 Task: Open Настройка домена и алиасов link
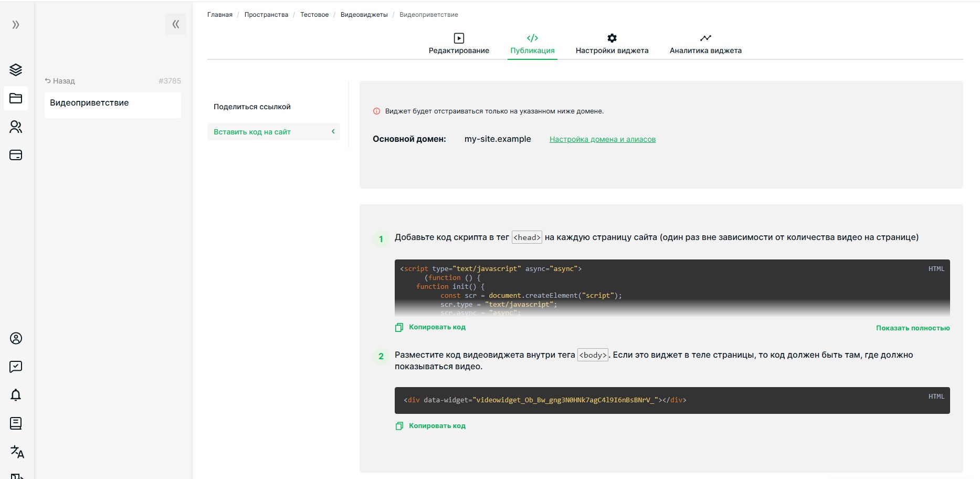click(x=603, y=139)
